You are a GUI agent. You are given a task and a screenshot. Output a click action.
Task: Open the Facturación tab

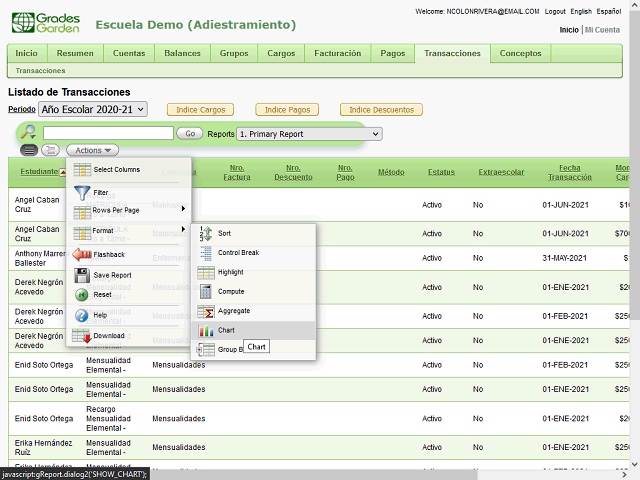tap(338, 53)
